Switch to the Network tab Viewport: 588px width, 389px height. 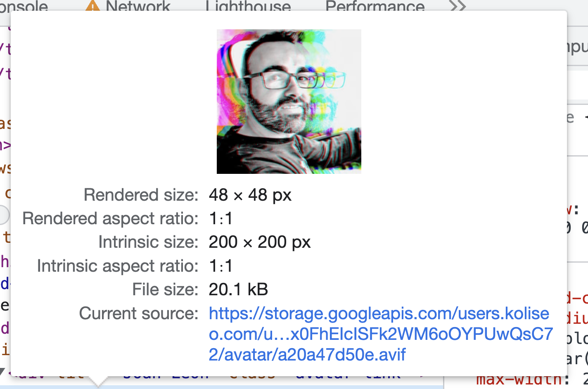pyautogui.click(x=138, y=6)
